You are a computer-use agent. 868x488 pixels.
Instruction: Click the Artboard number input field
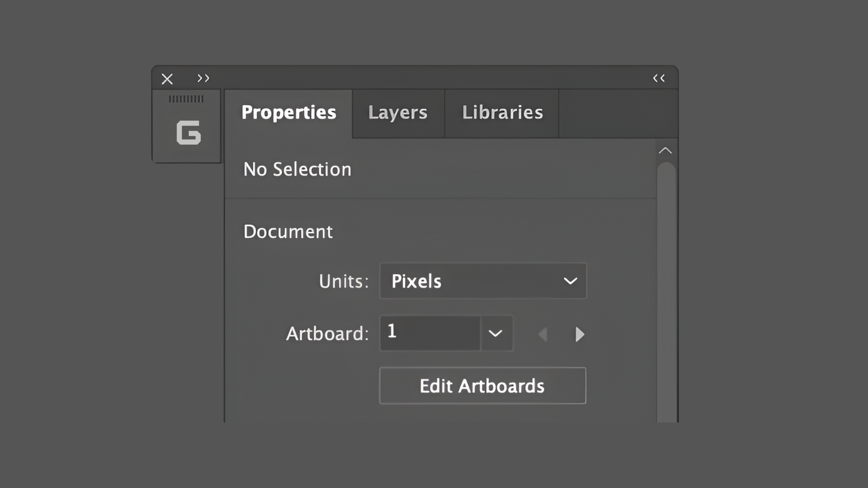[x=430, y=333]
